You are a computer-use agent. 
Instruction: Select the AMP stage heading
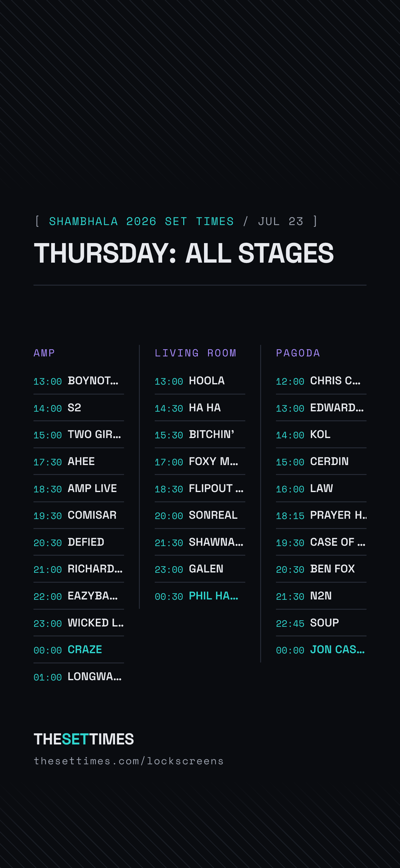[x=44, y=353]
